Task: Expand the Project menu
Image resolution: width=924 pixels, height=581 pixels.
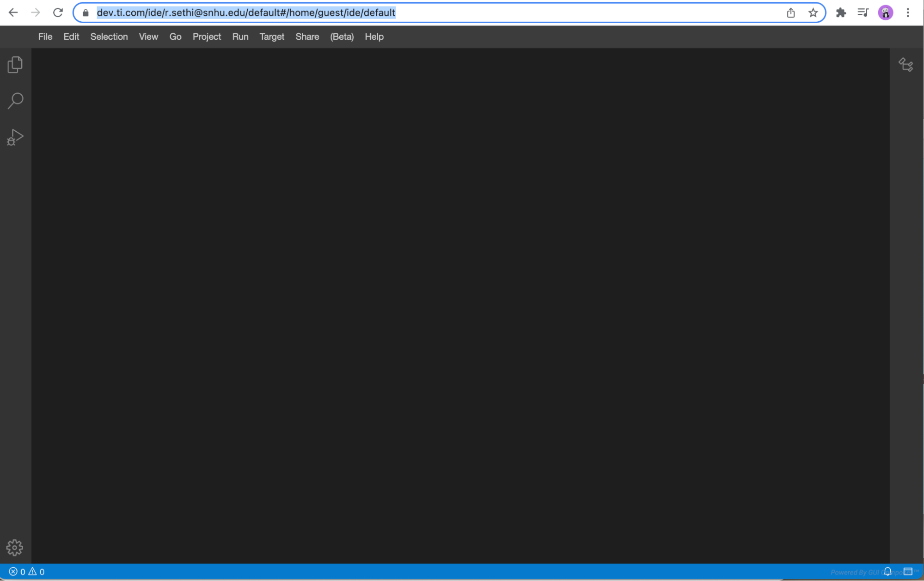Action: click(x=207, y=37)
